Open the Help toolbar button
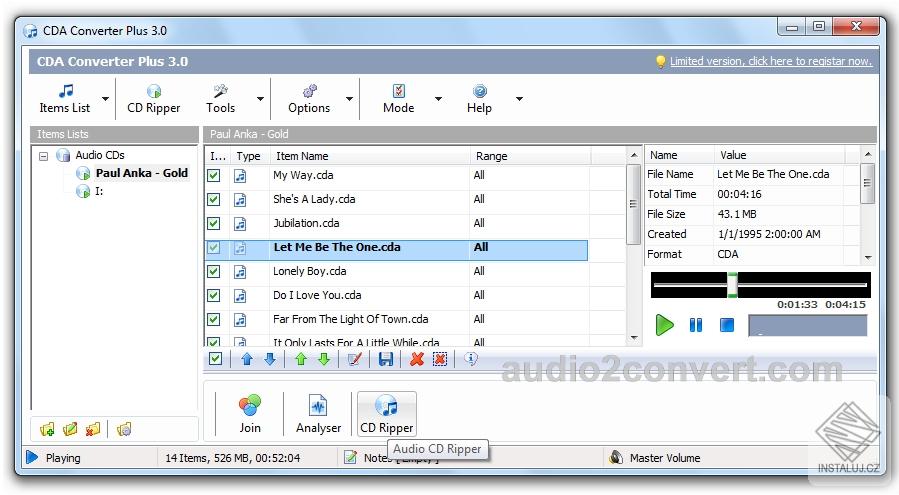This screenshot has width=899, height=495. 479,99
